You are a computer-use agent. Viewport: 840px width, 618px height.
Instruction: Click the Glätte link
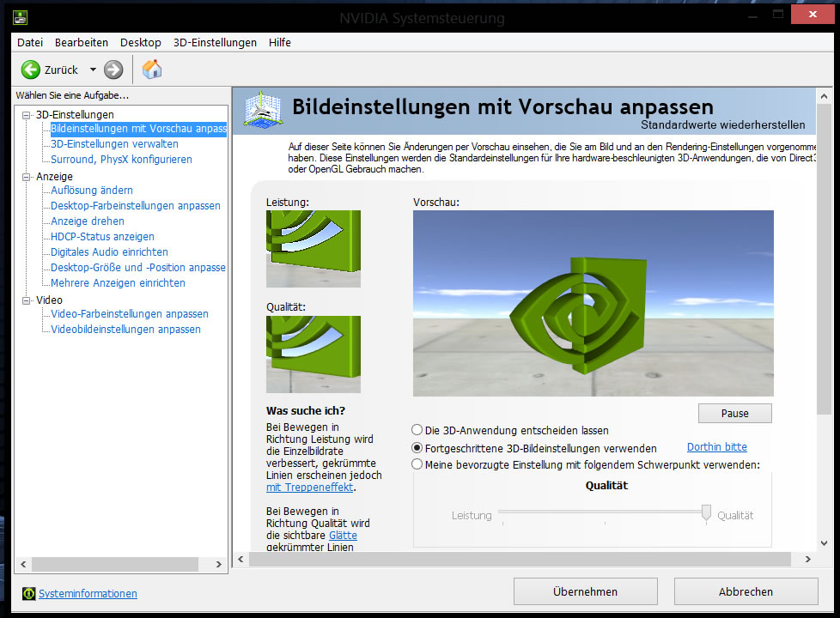pyautogui.click(x=343, y=536)
